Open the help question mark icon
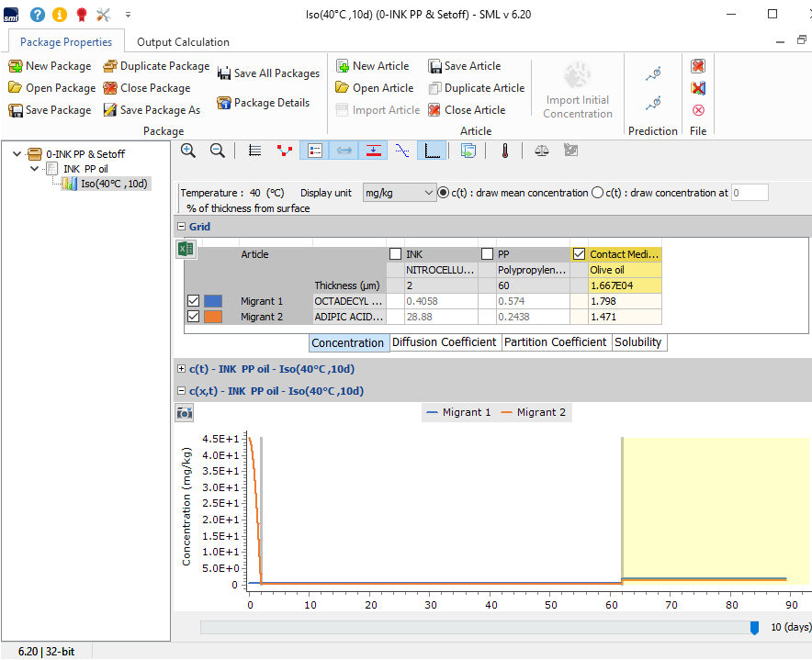 (x=38, y=15)
